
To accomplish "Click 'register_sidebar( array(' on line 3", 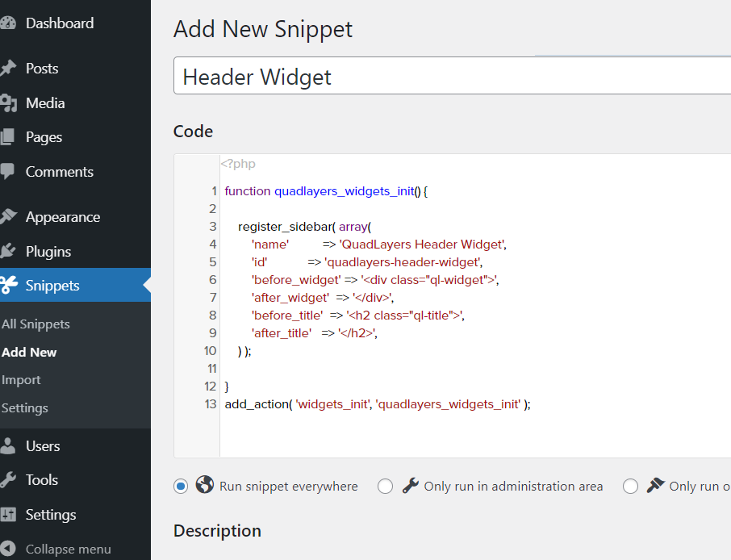I will [x=304, y=227].
